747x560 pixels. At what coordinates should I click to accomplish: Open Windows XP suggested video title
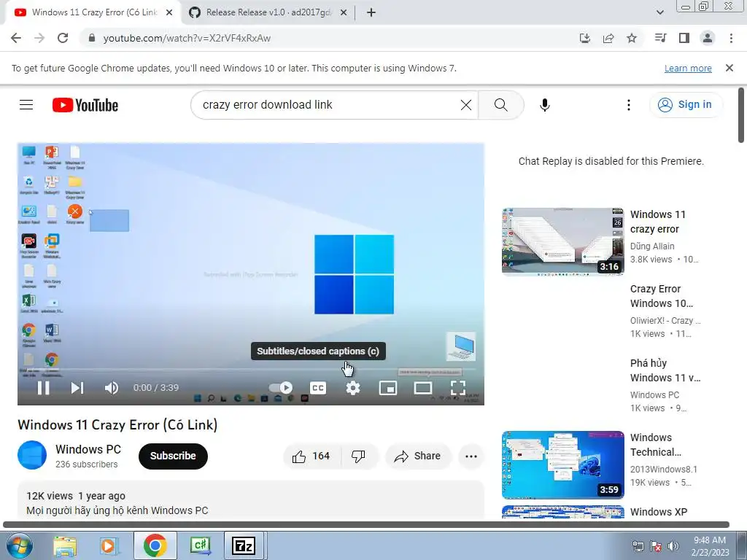click(x=659, y=512)
